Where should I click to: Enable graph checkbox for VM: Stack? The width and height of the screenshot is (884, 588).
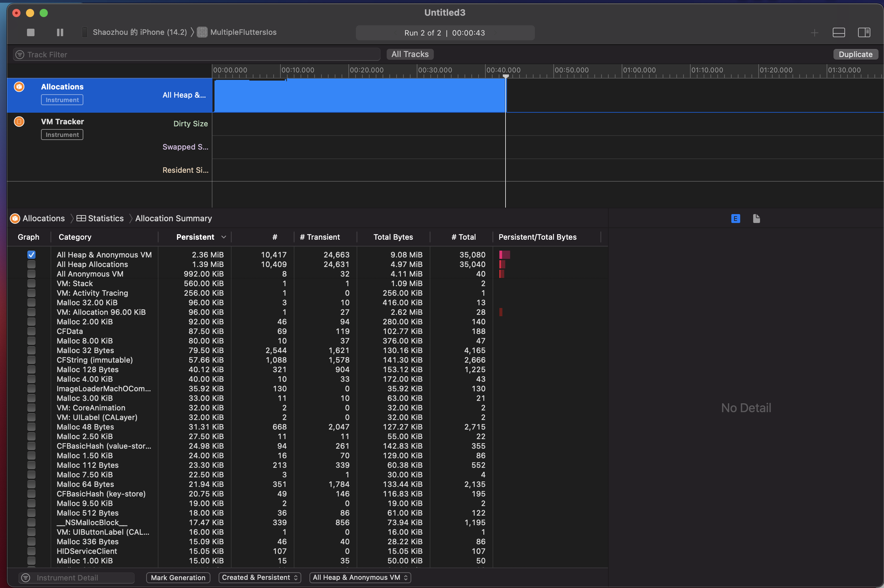[x=31, y=283]
